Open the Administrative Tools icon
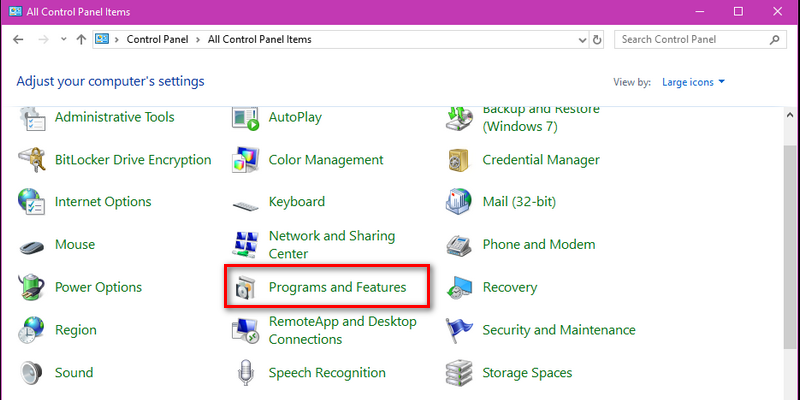Viewport: 800px width, 400px height. click(x=32, y=118)
